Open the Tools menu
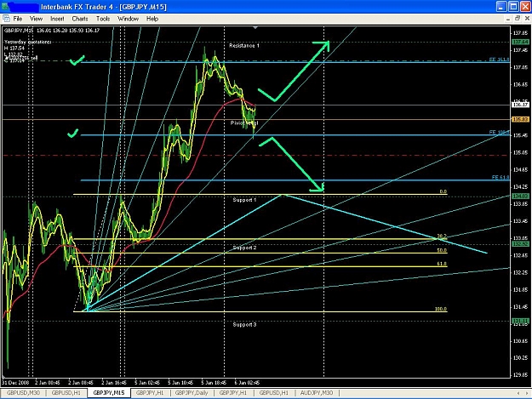The height and width of the screenshot is (399, 532). [x=103, y=19]
